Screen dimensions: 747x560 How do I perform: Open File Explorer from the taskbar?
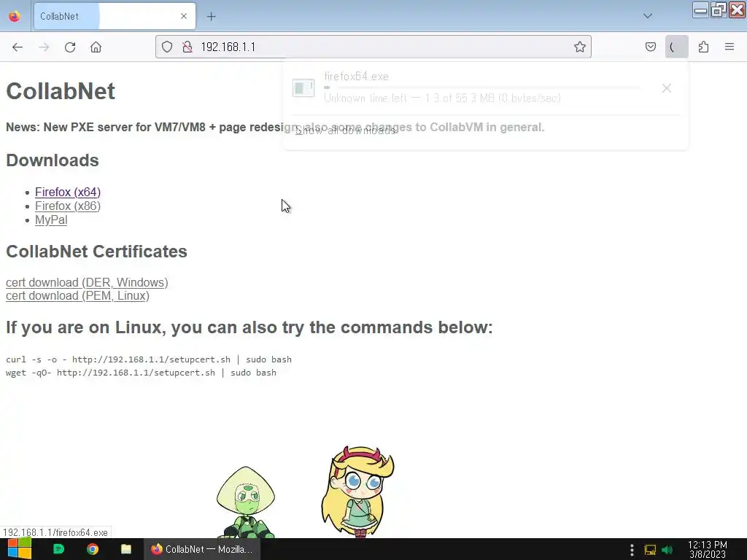tap(125, 549)
